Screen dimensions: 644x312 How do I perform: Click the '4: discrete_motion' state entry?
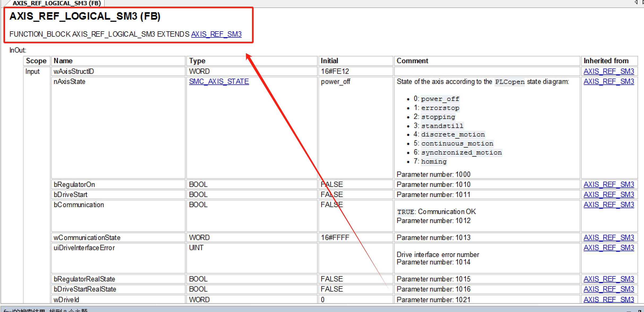(449, 134)
